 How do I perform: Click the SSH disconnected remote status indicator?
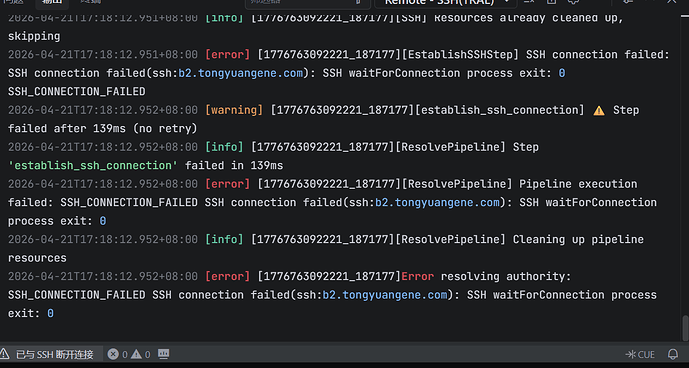pos(47,354)
